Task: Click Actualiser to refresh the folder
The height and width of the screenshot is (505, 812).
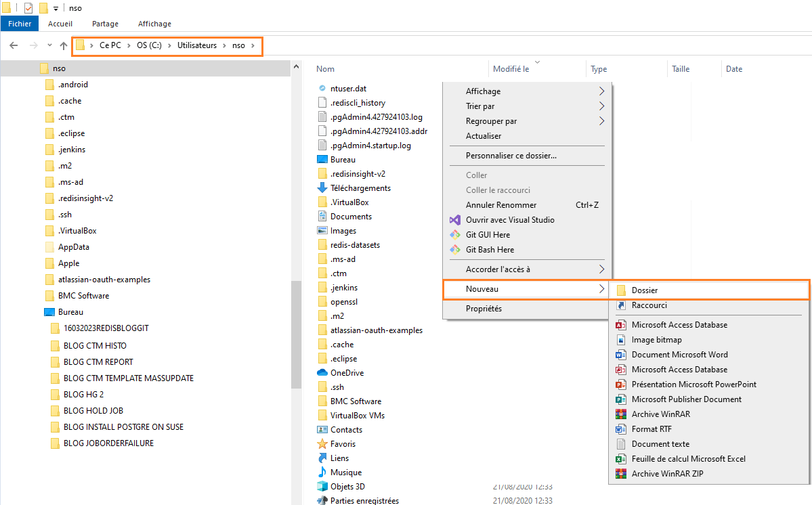Action: [x=484, y=136]
